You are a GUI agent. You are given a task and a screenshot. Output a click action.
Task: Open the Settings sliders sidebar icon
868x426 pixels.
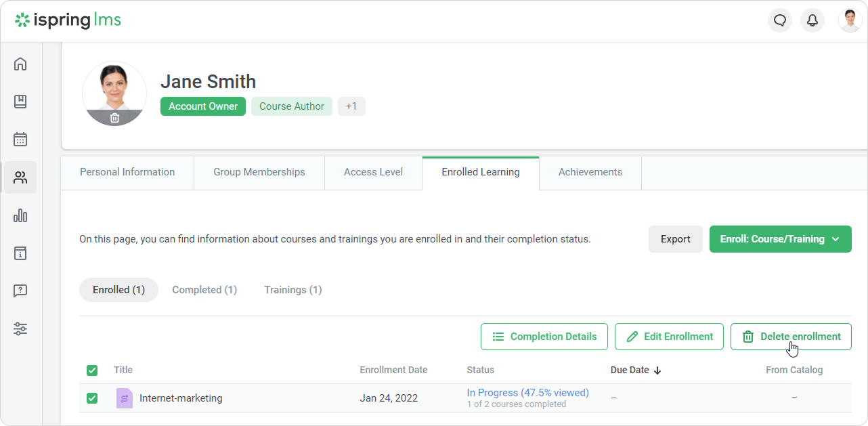20,329
